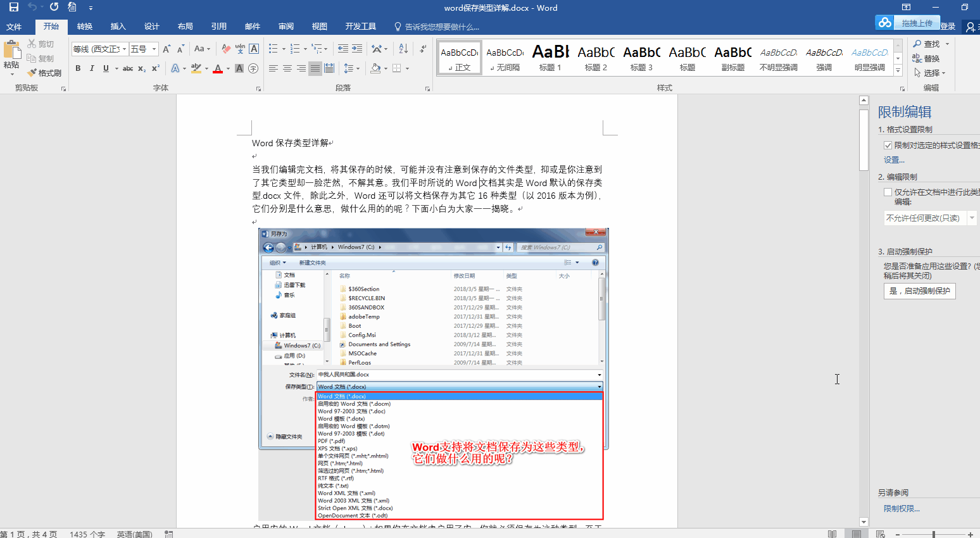Image resolution: width=980 pixels, height=538 pixels.
Task: Open the borders dropdown arrow
Action: point(407,68)
